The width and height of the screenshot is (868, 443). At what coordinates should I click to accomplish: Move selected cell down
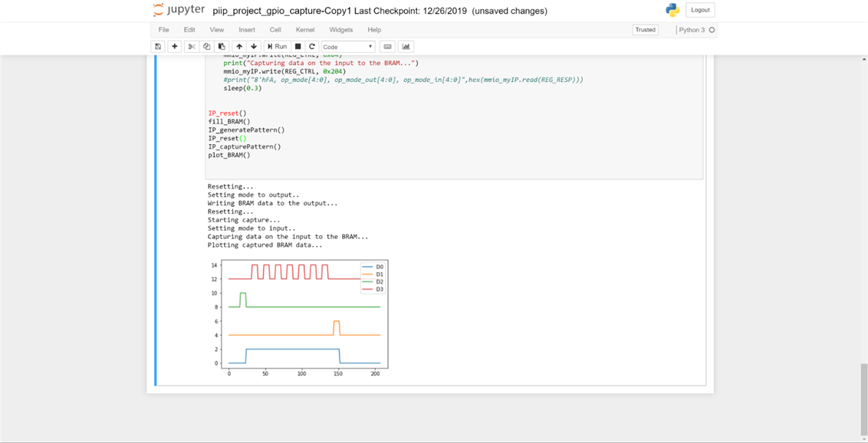254,47
